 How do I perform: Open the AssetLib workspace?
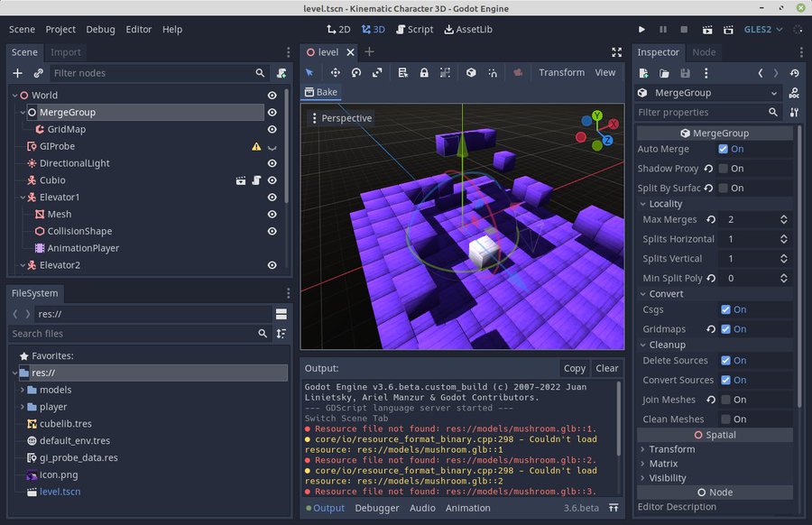point(468,30)
